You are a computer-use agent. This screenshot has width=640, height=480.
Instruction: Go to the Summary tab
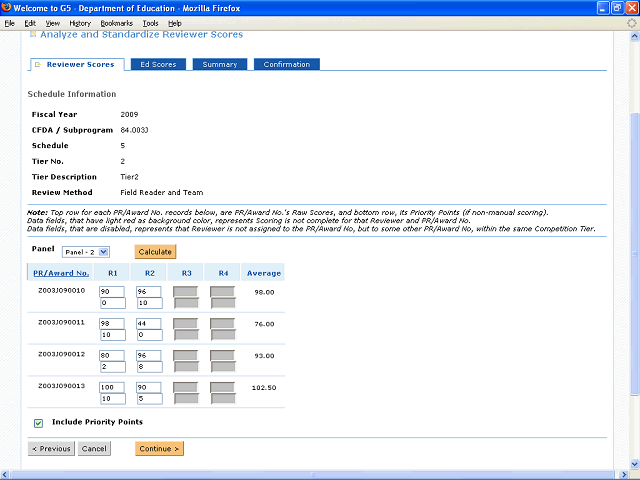[x=219, y=65]
